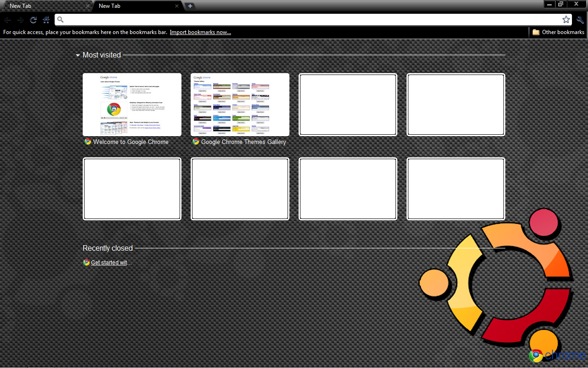Reload the page with the refresh icon
588x368 pixels.
[x=33, y=20]
